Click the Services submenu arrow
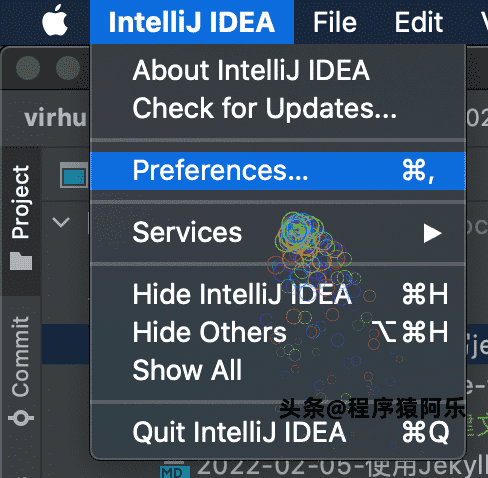 [432, 233]
